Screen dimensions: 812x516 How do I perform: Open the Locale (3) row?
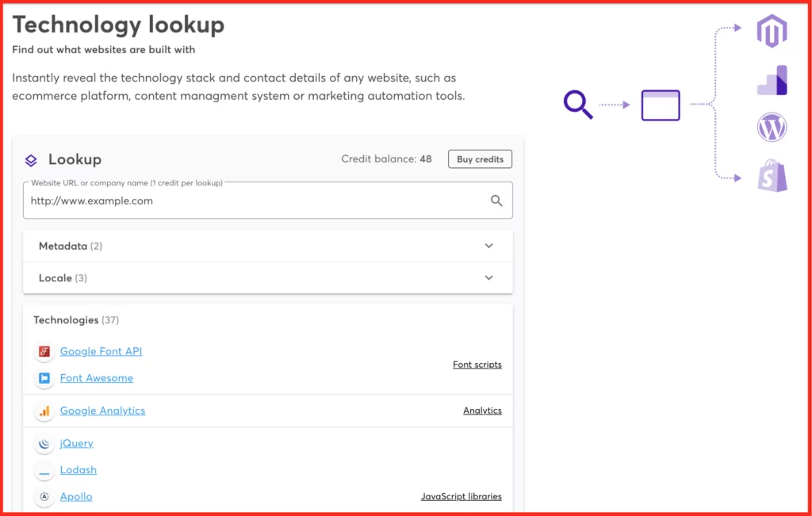click(x=268, y=278)
